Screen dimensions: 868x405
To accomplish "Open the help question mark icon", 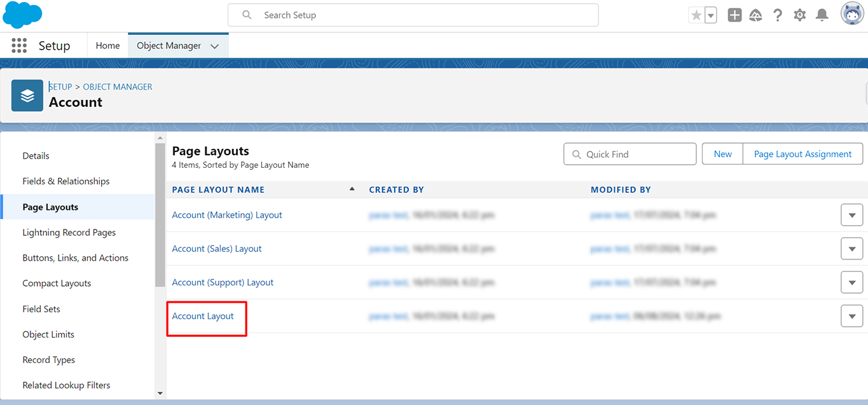I will point(778,15).
